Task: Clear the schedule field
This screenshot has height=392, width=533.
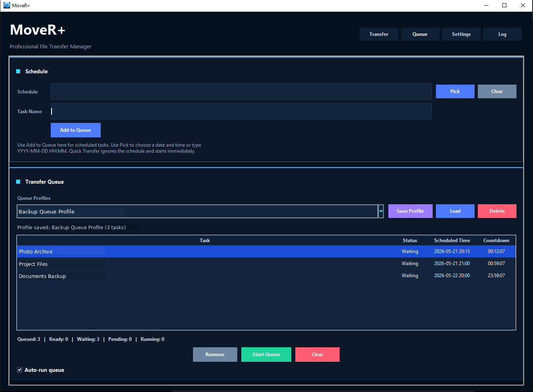Action: click(497, 91)
